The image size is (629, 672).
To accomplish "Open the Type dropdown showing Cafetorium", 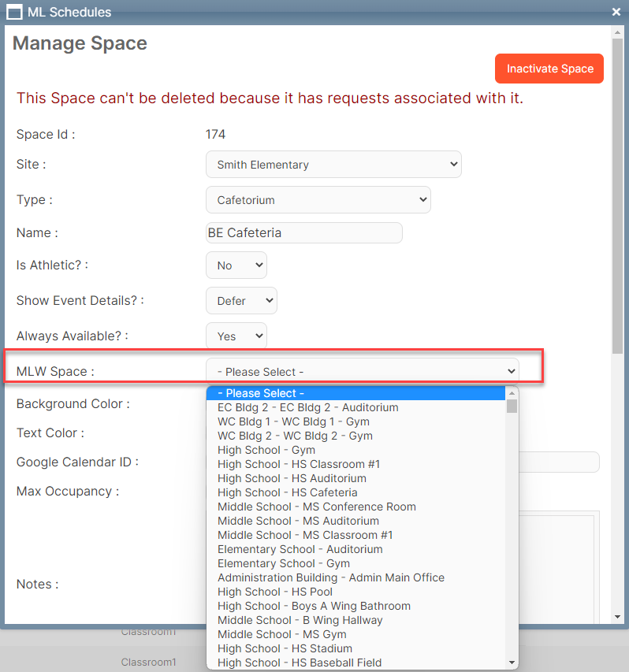I will (x=318, y=200).
